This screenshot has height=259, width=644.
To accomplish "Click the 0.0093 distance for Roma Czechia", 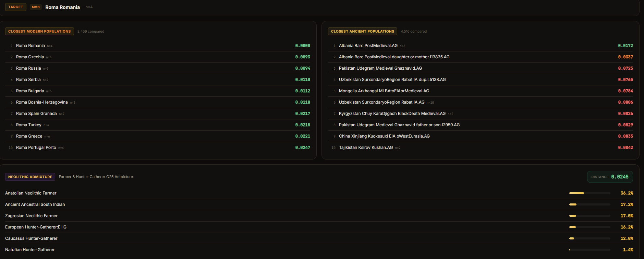I will pyautogui.click(x=303, y=57).
